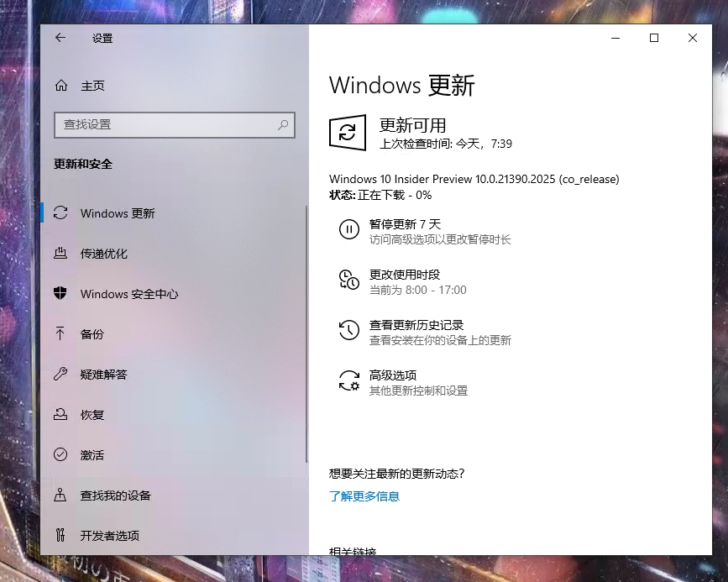Click the search magnifier in 查找设置 box
728x582 pixels.
pyautogui.click(x=283, y=124)
